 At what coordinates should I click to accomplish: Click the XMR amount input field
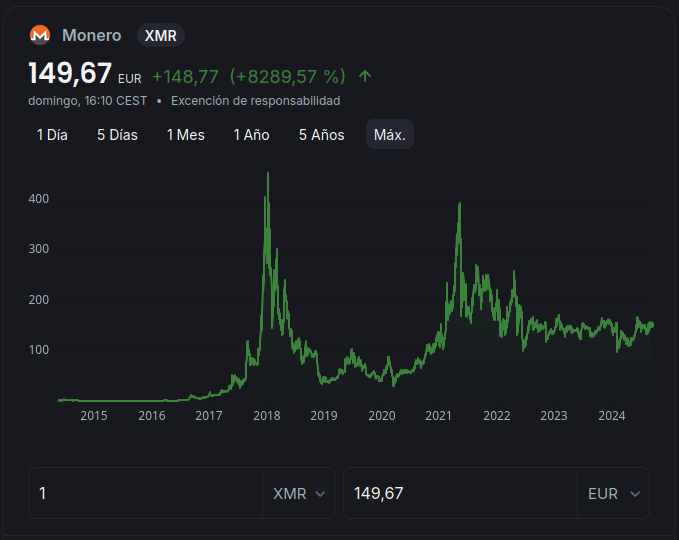tap(145, 494)
